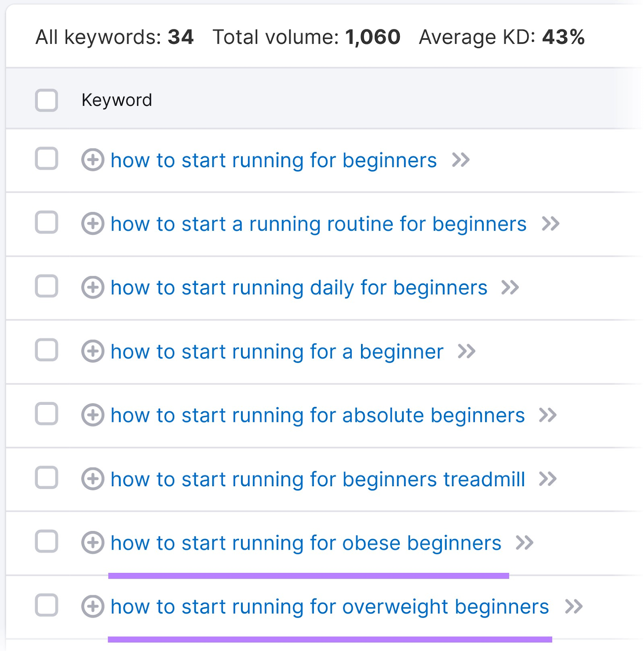Open the keyword 'how to start running for beginners'

click(273, 160)
